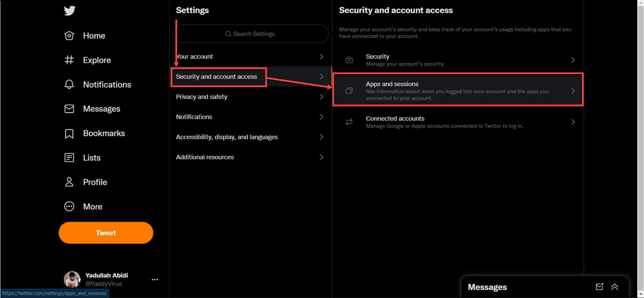Open Messages via the envelope icon
644x298 pixels.
[x=70, y=109]
